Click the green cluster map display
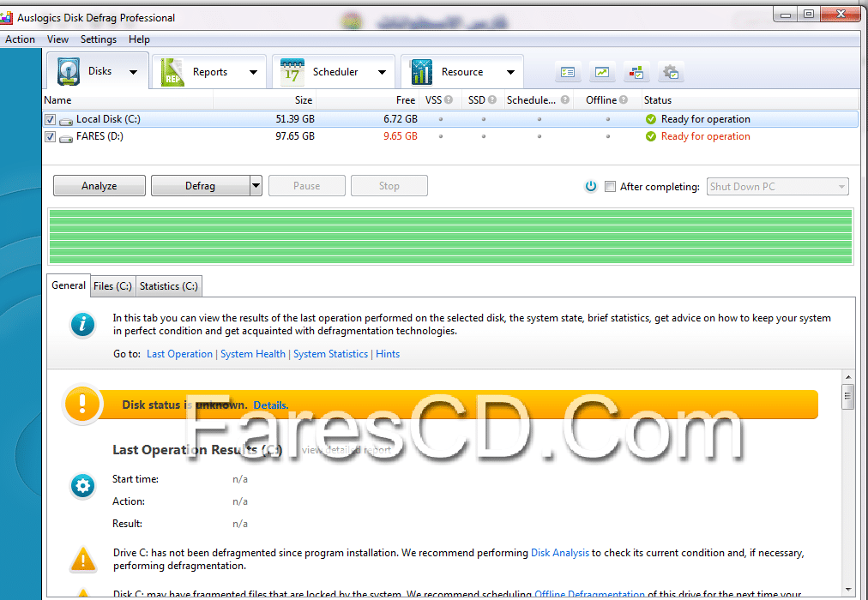 (450, 236)
